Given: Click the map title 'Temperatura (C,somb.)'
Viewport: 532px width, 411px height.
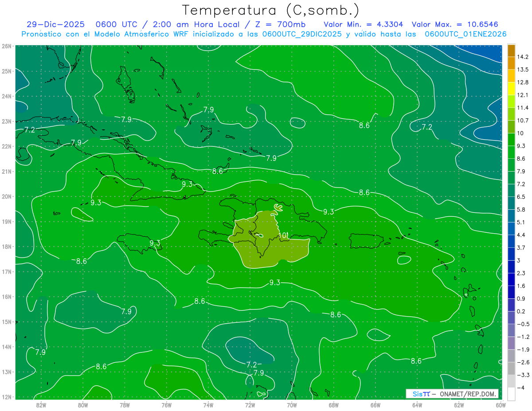Looking at the screenshot, I should pos(271,10).
